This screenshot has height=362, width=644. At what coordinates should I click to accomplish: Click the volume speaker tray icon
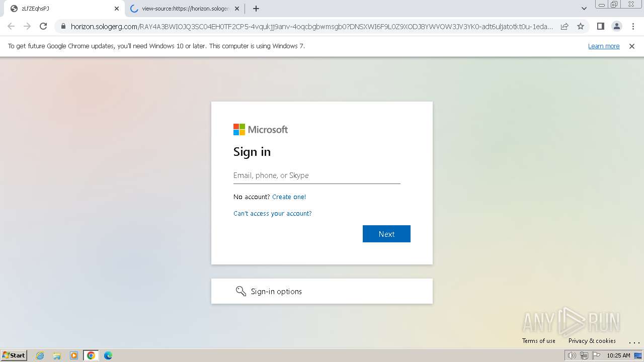tap(572, 355)
